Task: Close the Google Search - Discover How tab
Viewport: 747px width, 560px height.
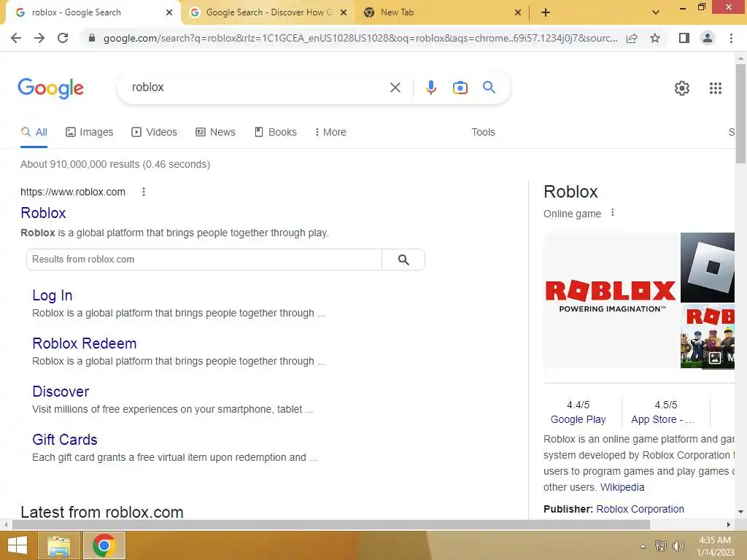Action: (x=344, y=12)
